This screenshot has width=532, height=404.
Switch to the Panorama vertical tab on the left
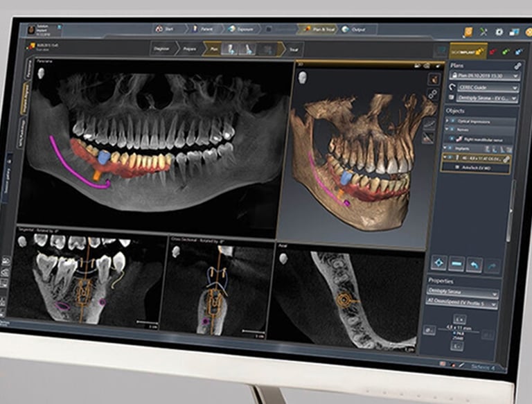point(30,69)
